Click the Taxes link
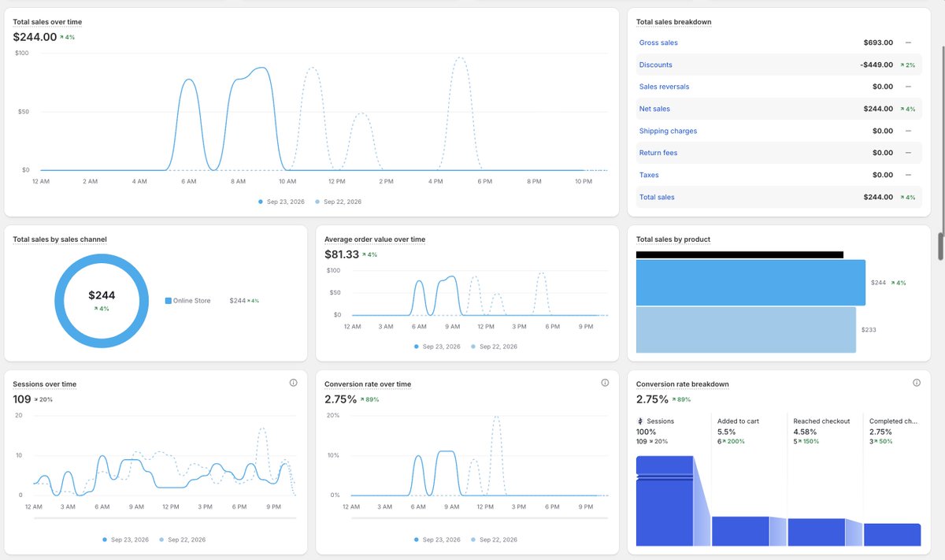 click(649, 175)
